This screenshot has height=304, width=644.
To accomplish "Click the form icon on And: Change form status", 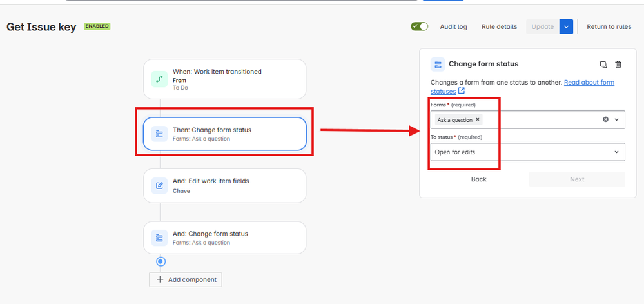I will pyautogui.click(x=159, y=238).
